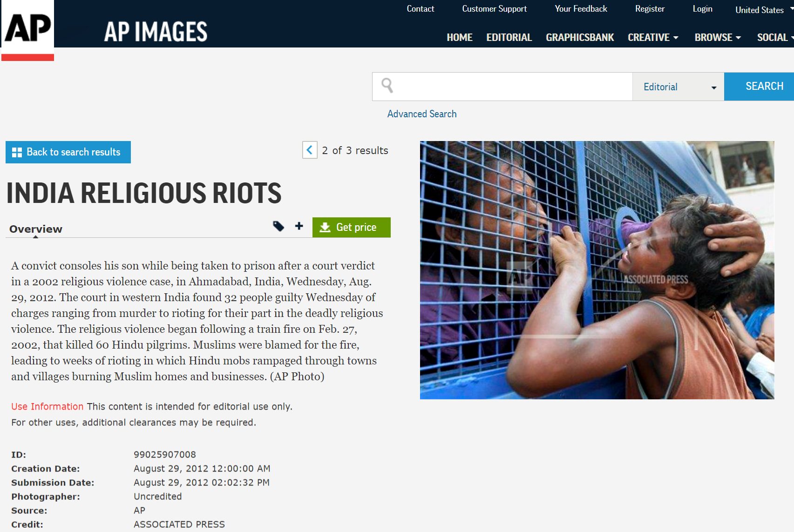Viewport: 794px width, 532px height.
Task: Click the Get price download button
Action: tap(352, 227)
